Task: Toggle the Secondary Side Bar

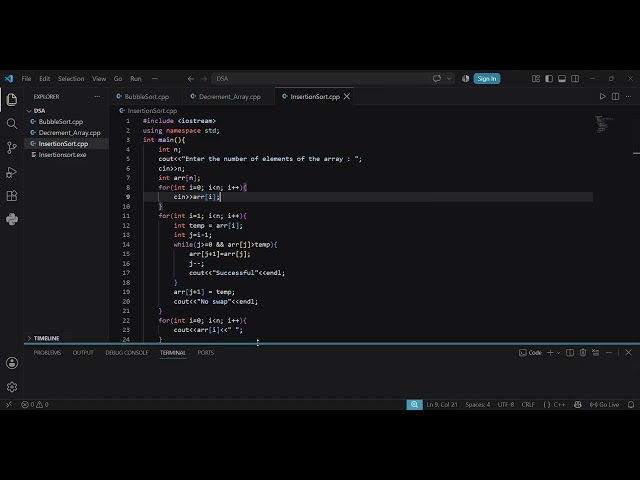Action: [575, 78]
